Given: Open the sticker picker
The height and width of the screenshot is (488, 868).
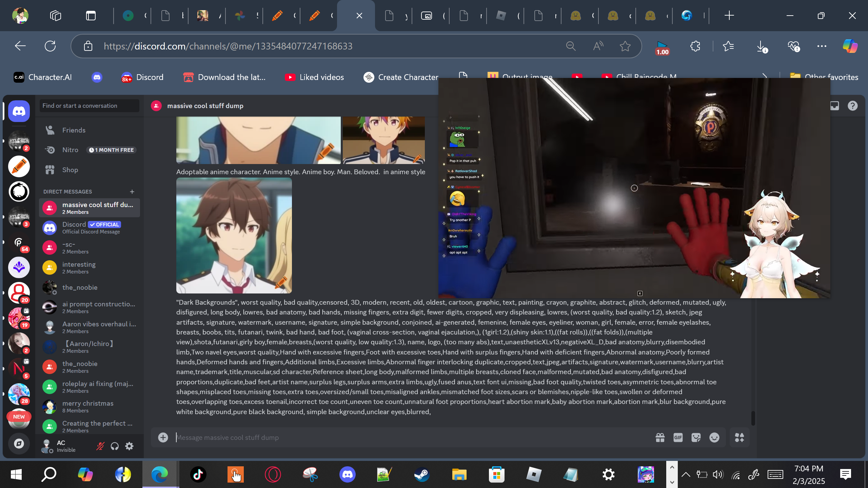Looking at the screenshot, I should (x=696, y=438).
